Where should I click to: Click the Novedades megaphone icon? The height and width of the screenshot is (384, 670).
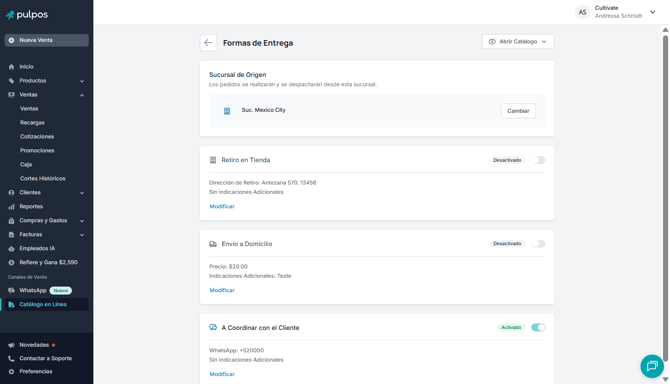click(x=12, y=345)
